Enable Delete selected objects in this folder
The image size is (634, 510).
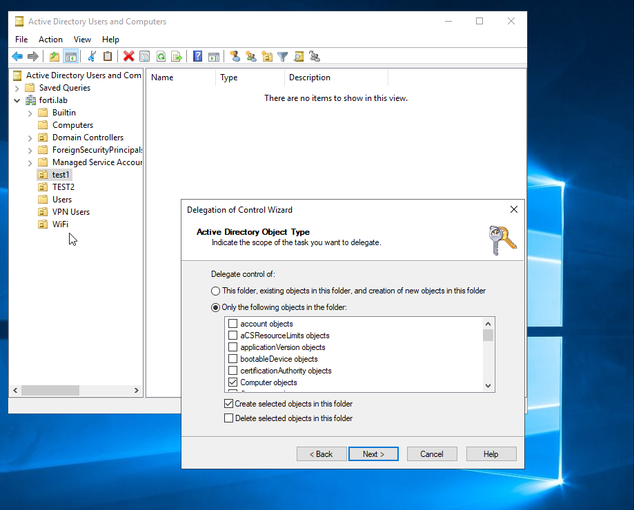coord(229,418)
